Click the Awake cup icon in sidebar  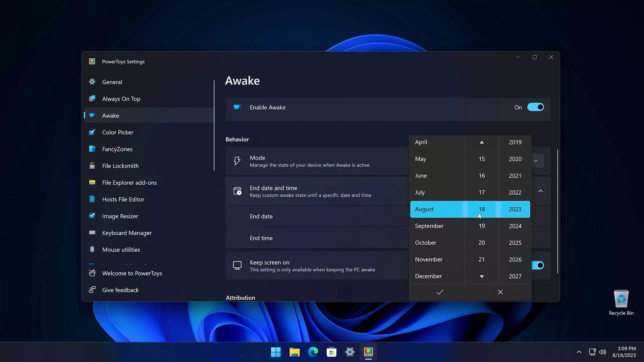click(92, 115)
